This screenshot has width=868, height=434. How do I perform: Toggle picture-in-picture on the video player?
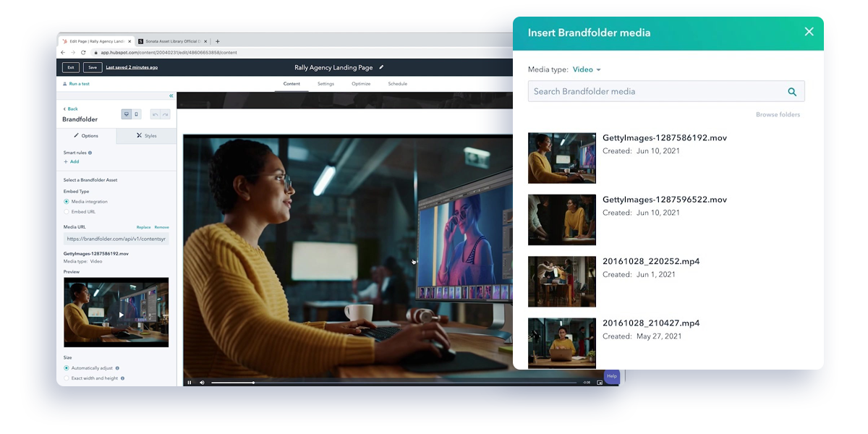point(600,382)
